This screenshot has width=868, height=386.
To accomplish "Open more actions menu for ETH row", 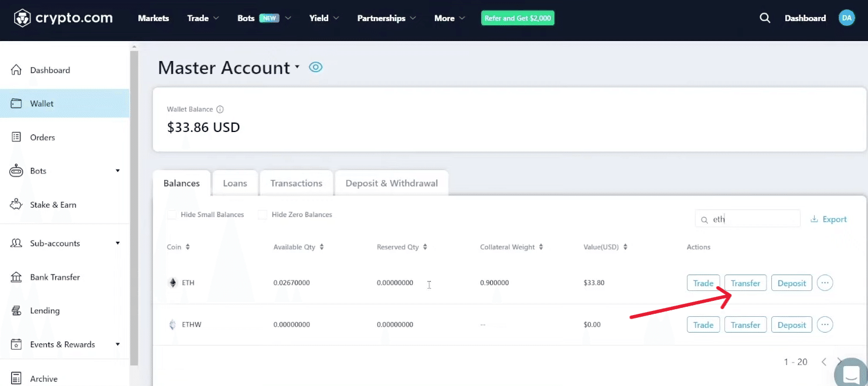I will [825, 283].
